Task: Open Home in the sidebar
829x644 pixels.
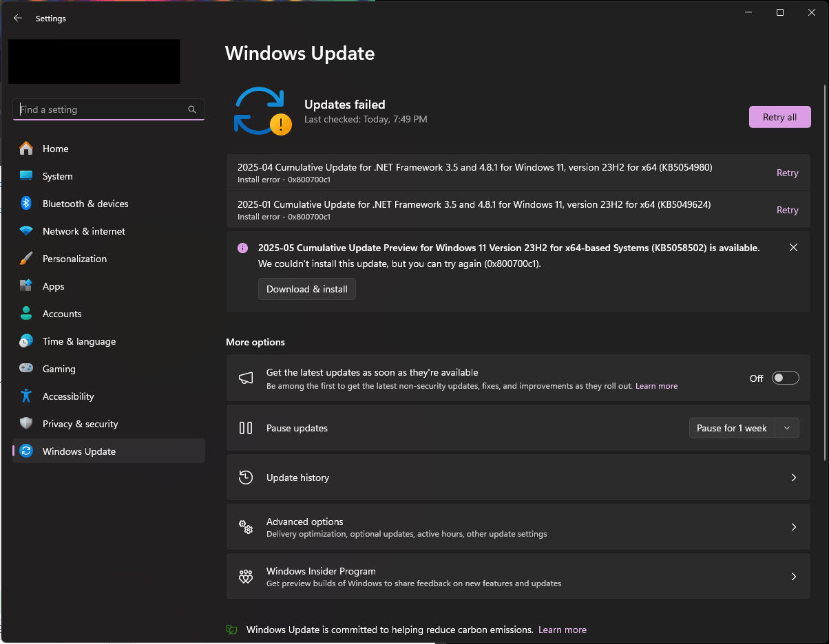Action: click(x=109, y=149)
